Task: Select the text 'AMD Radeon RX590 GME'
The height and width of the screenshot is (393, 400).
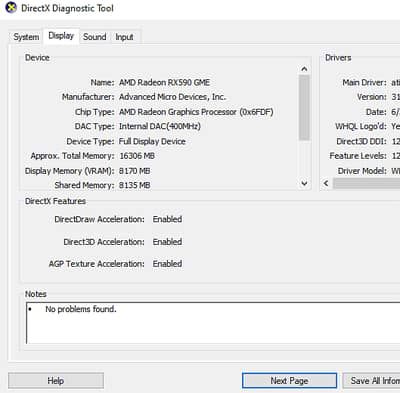Action: 164,82
